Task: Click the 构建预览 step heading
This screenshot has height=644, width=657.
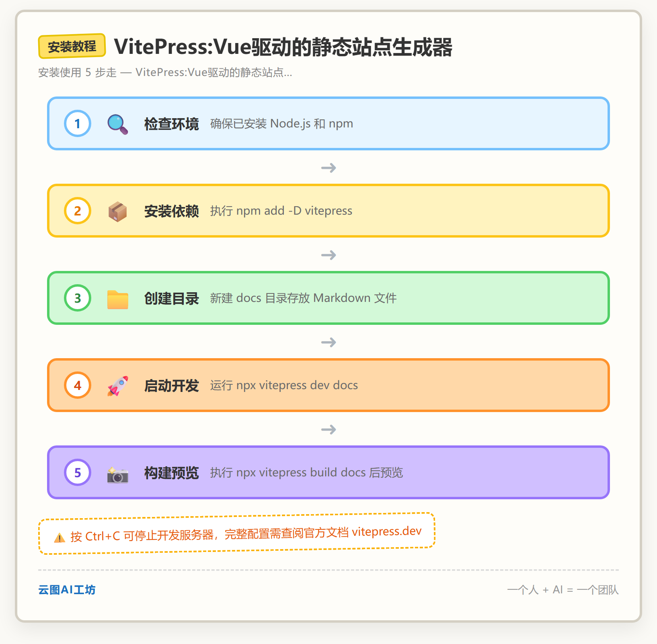Action: (172, 473)
